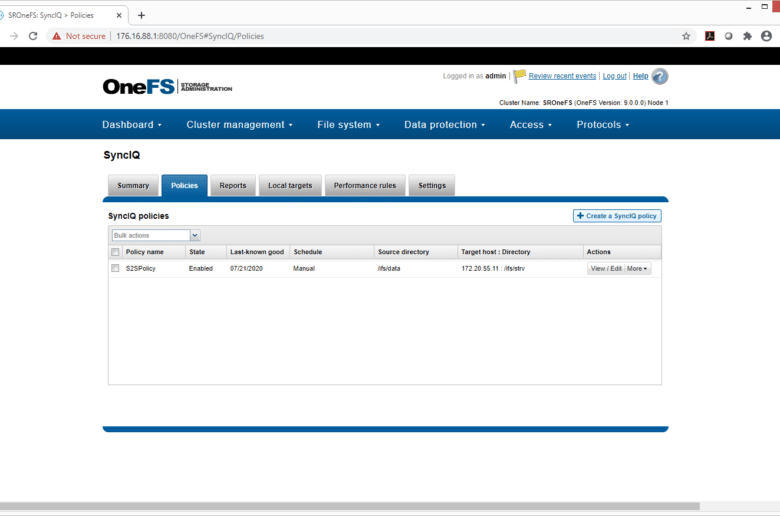
Task: Click the OneFS logo
Action: tap(167, 87)
